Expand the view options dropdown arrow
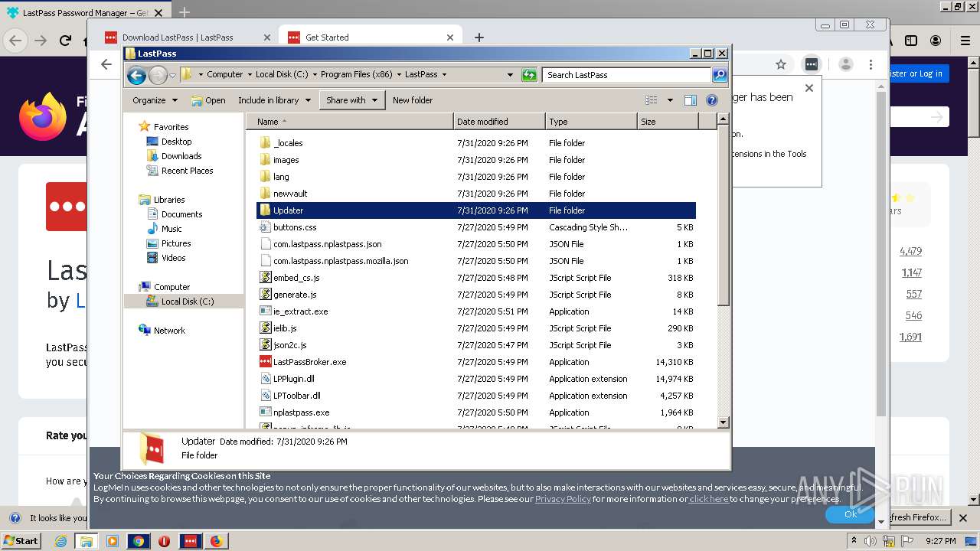The height and width of the screenshot is (551, 980). (x=670, y=100)
